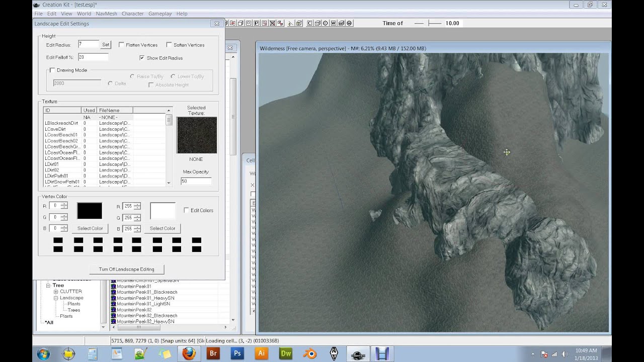Collapse the Tree node in object tree

(x=48, y=286)
